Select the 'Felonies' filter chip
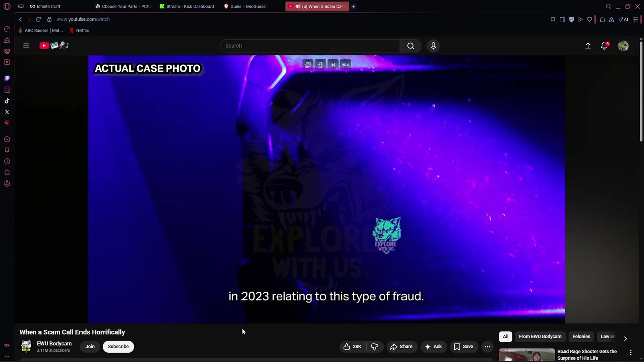 [x=581, y=337]
